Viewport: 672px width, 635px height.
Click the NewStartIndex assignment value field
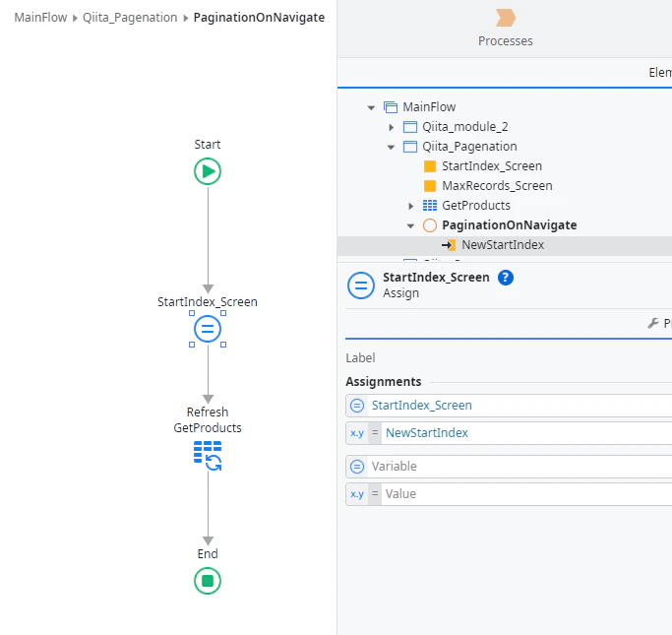pos(509,433)
